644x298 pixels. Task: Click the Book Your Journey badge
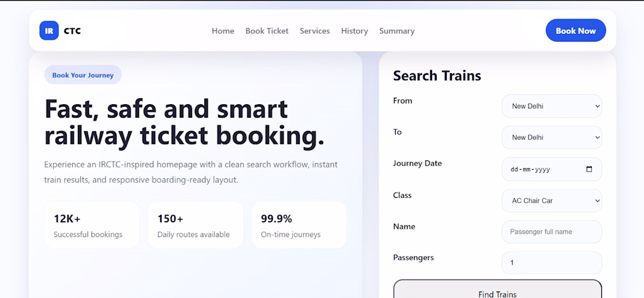coord(83,75)
